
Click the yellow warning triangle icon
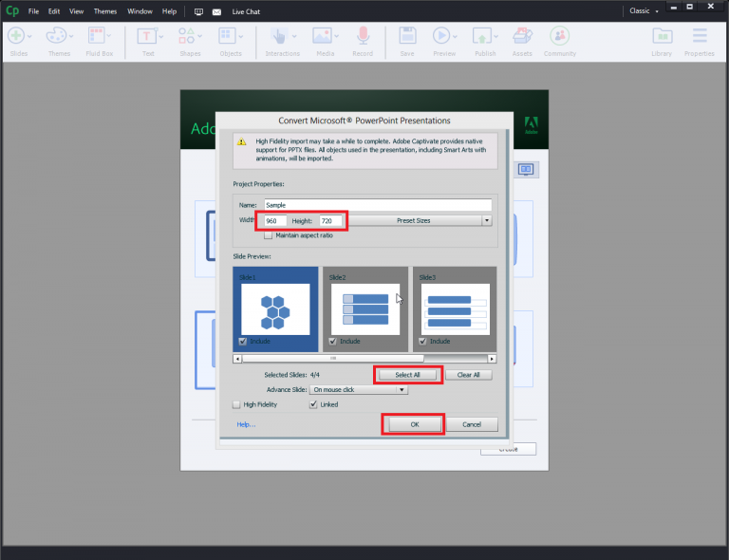(242, 141)
